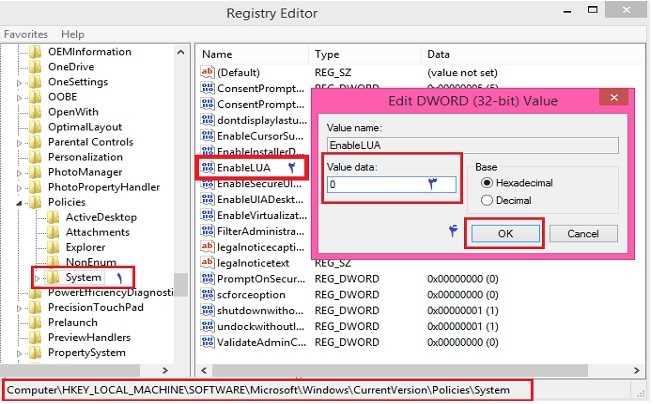
Task: Click the Policies folder icon
Action: pyautogui.click(x=37, y=202)
